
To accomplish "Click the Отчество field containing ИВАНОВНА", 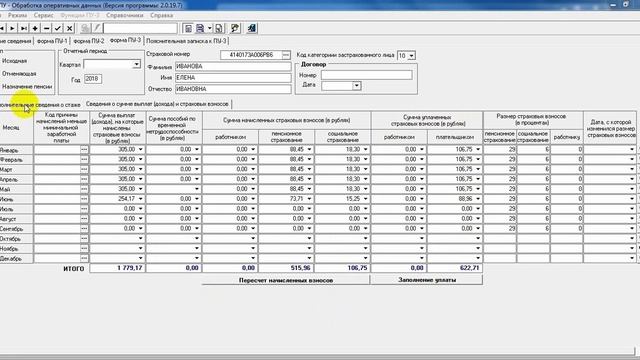I will (233, 89).
